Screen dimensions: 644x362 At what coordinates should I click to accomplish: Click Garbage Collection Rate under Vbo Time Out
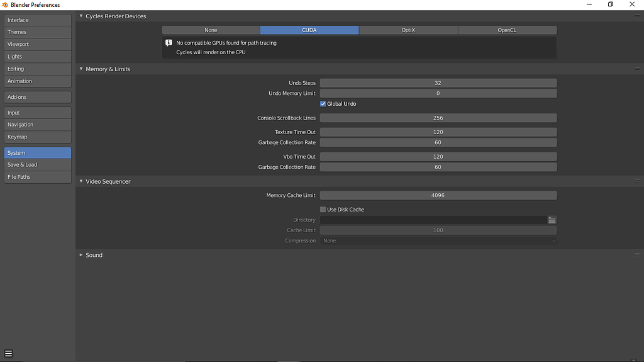point(438,167)
